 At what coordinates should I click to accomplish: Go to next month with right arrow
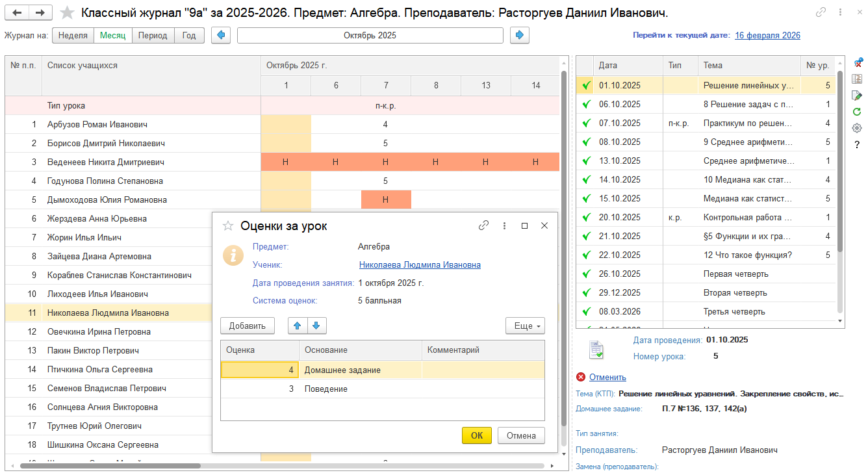pyautogui.click(x=520, y=36)
